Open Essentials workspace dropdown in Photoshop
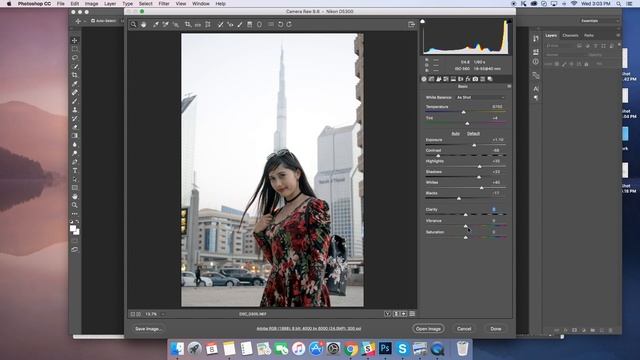 (x=599, y=20)
